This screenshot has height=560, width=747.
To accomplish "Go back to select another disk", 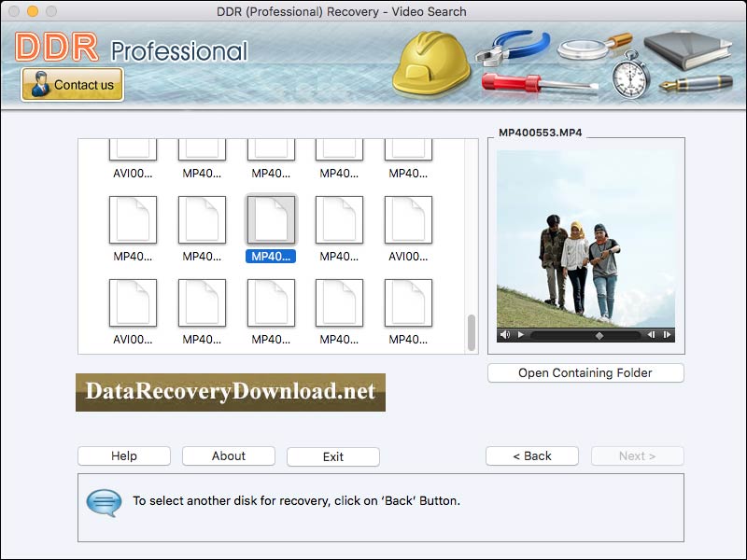I will (532, 455).
